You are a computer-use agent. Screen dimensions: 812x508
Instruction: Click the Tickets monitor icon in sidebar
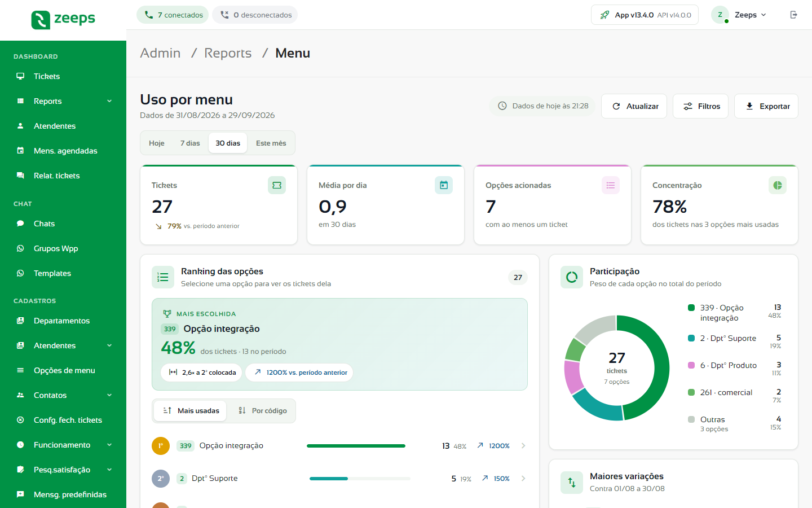coord(20,76)
